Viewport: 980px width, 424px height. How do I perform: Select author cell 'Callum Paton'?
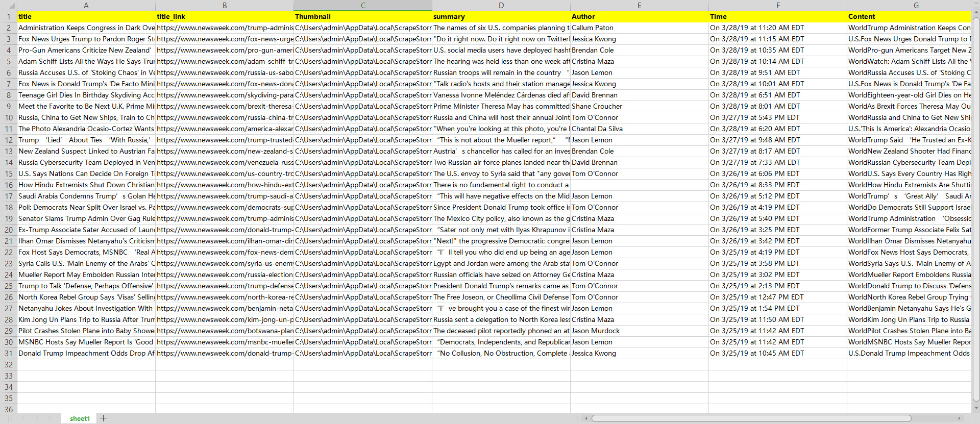pos(640,28)
